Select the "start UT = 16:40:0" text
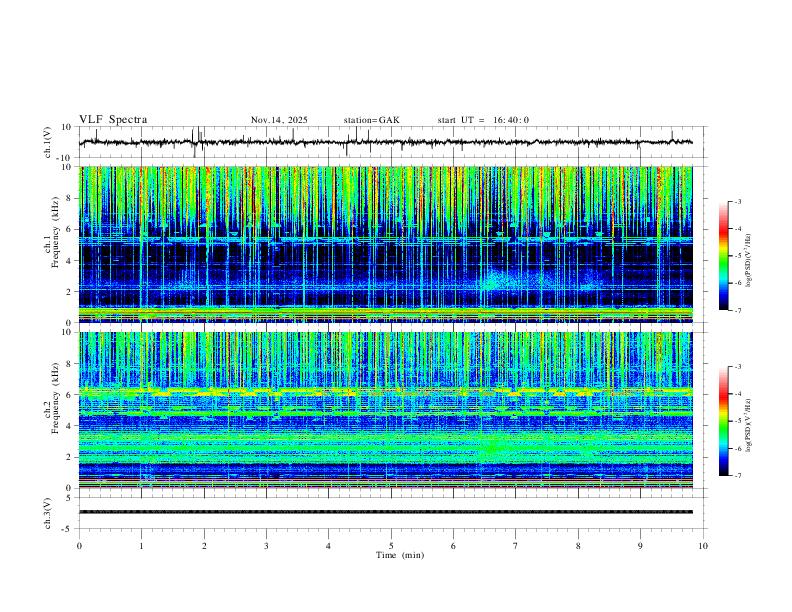This screenshot has width=792, height=612. click(x=483, y=120)
